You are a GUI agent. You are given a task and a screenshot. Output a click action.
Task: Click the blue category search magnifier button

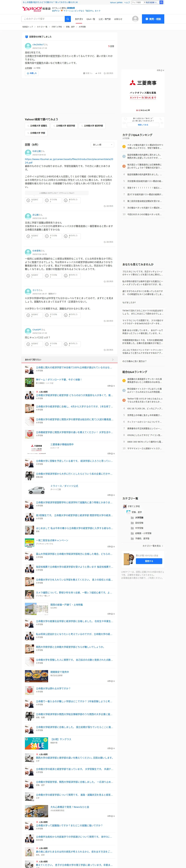[x=68, y=19]
